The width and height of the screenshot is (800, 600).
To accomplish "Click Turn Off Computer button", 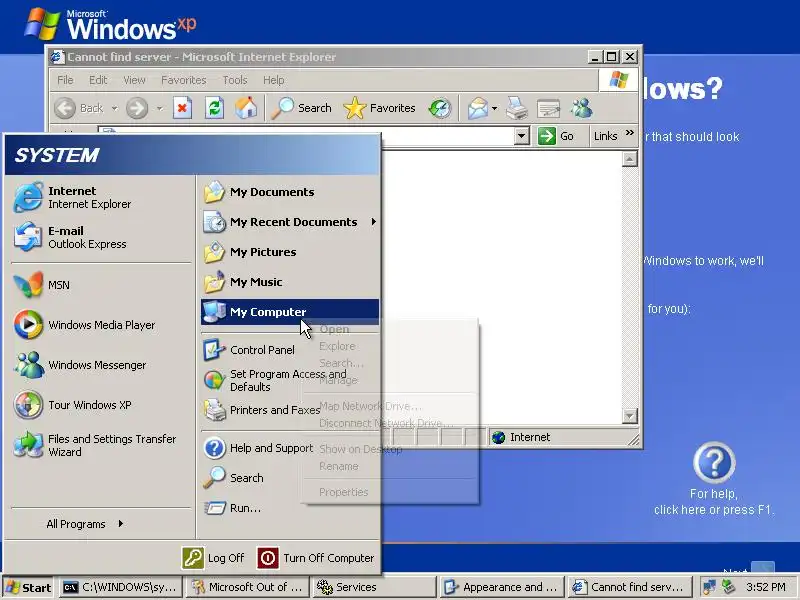I will pyautogui.click(x=316, y=558).
